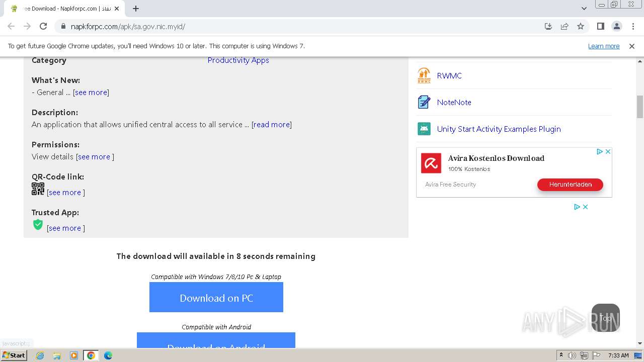The width and height of the screenshot is (644, 362).
Task: Expand Description read more
Action: pyautogui.click(x=272, y=125)
